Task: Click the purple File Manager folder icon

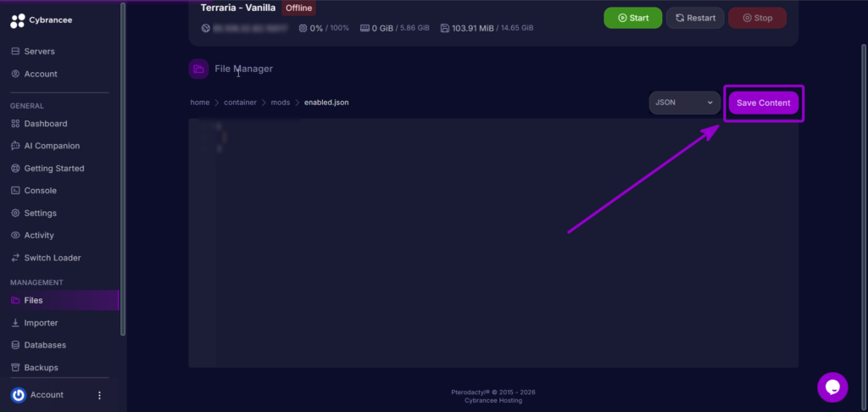Action: tap(198, 70)
